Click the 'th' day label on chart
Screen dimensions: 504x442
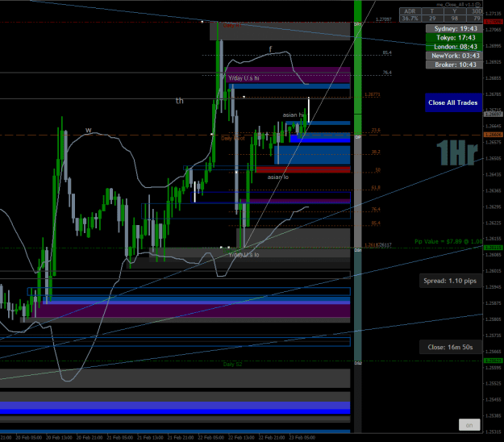tap(179, 101)
